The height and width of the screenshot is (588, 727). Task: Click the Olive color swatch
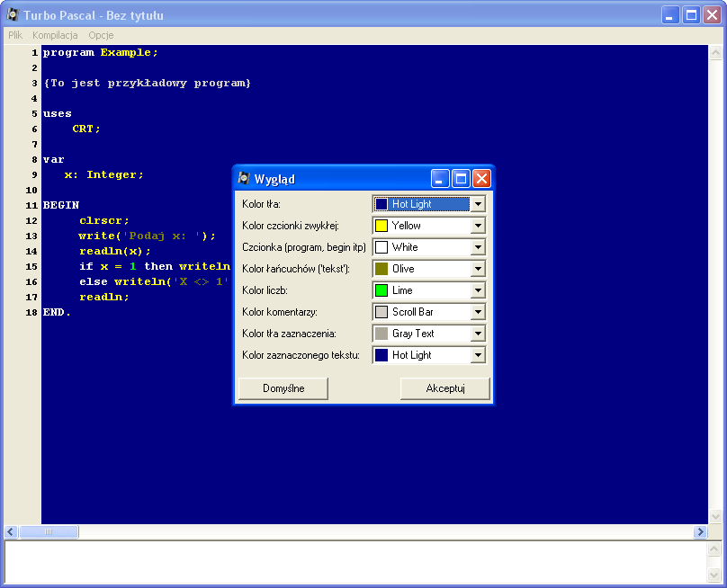tap(381, 269)
